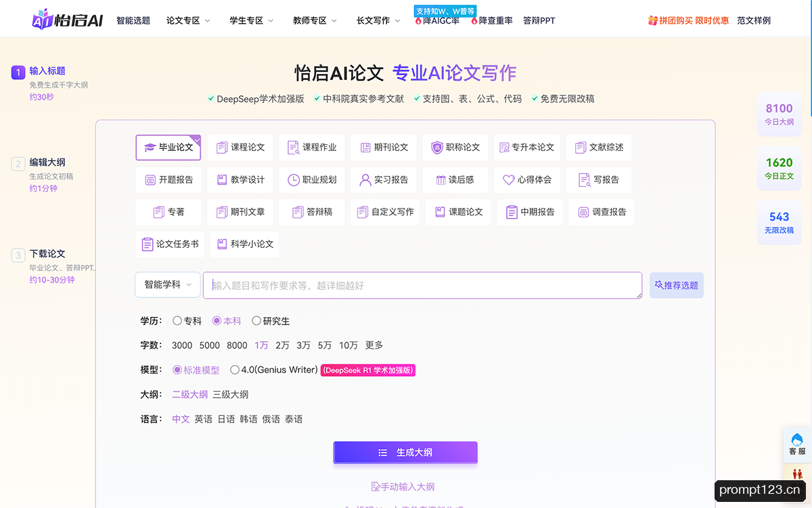Select the 教学设计 icon
The image size is (812, 508).
click(221, 179)
